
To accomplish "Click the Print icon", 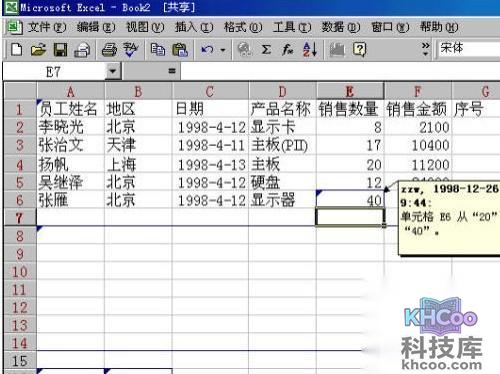I will click(109, 50).
